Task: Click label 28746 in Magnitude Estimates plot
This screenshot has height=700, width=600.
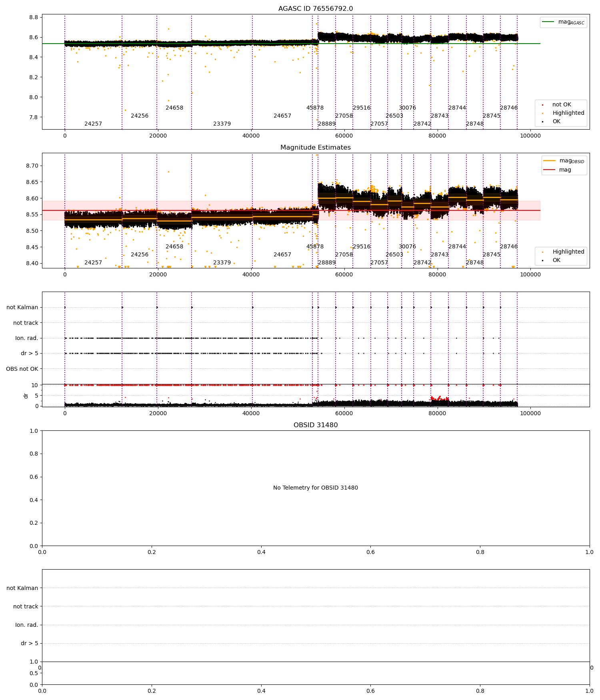Action: point(509,247)
